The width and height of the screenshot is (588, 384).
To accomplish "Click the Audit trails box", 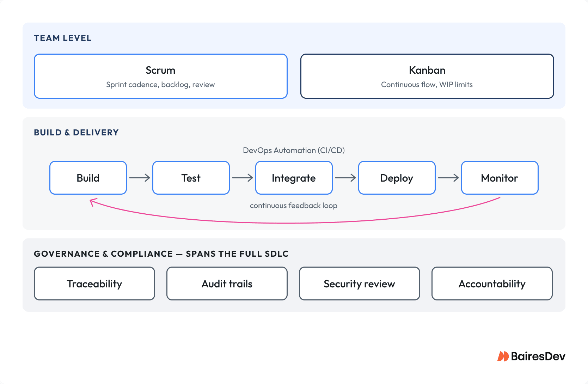I will click(227, 284).
